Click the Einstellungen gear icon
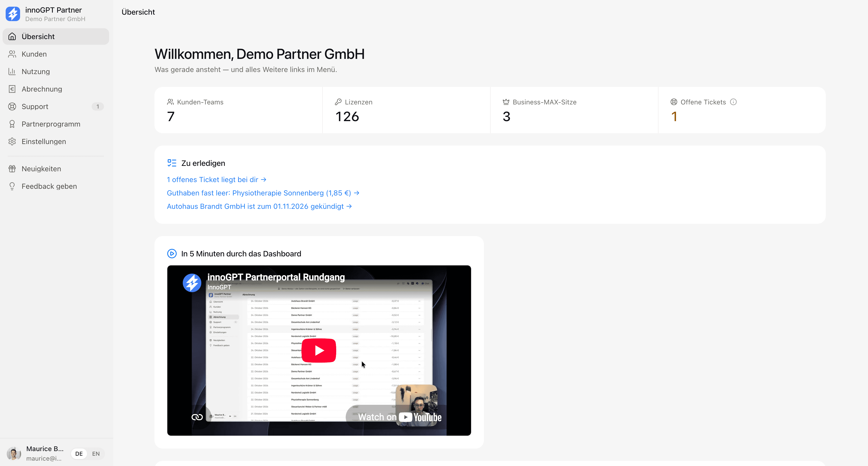868x466 pixels. coord(12,141)
